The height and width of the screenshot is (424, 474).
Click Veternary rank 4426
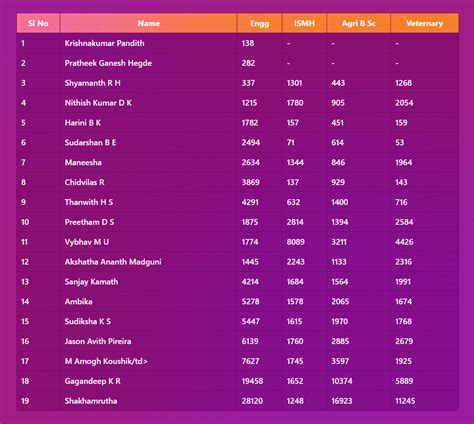pyautogui.click(x=404, y=242)
